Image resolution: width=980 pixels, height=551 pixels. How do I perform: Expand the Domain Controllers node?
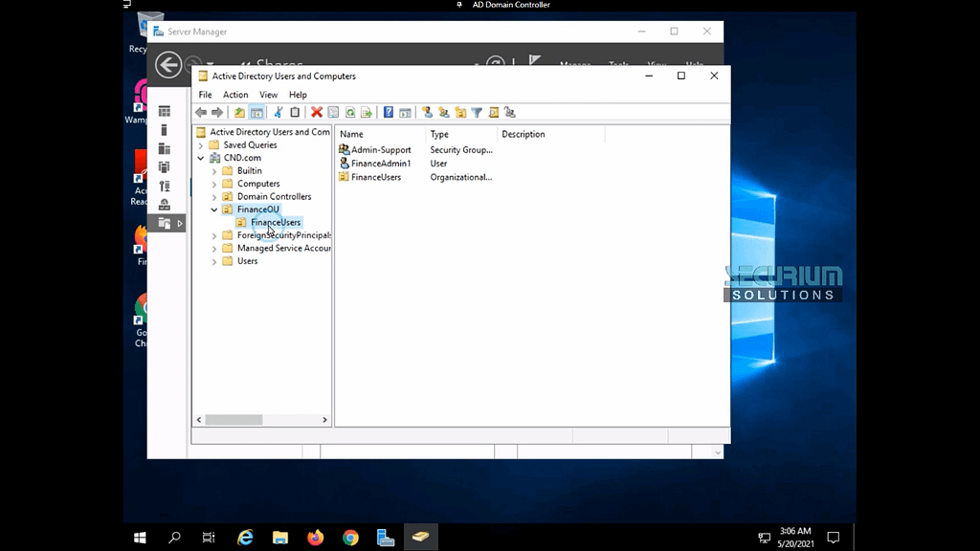click(214, 197)
